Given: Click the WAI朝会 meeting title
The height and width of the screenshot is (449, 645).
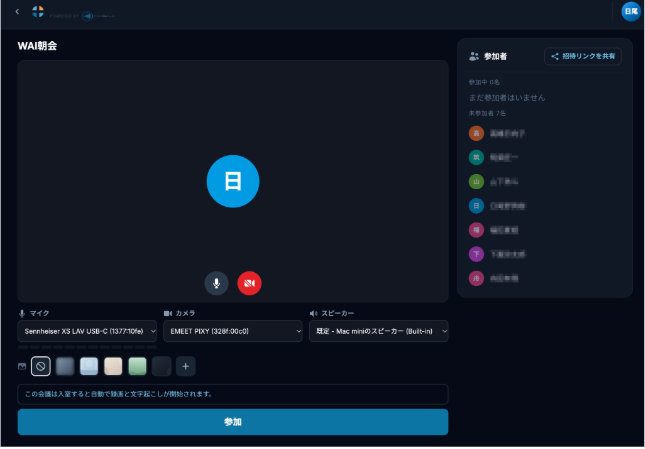Looking at the screenshot, I should point(37,46).
